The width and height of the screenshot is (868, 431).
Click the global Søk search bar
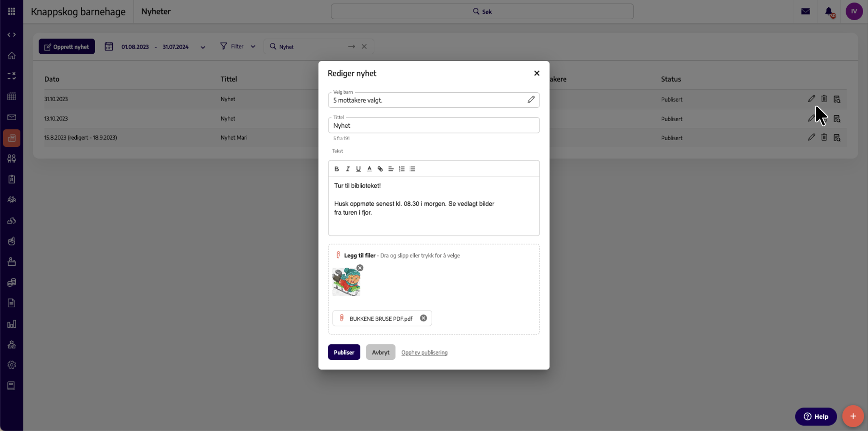[x=482, y=12]
